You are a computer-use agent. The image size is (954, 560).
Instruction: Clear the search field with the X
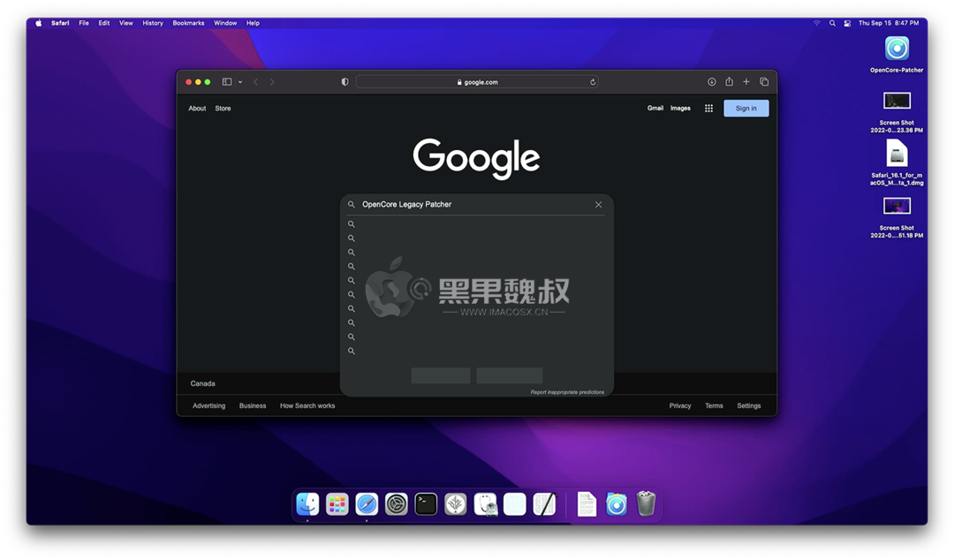point(598,204)
